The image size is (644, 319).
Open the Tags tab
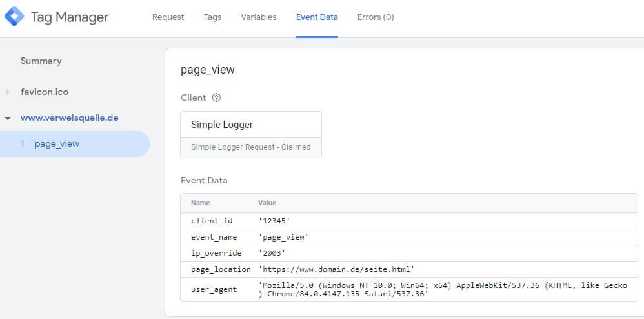212,17
